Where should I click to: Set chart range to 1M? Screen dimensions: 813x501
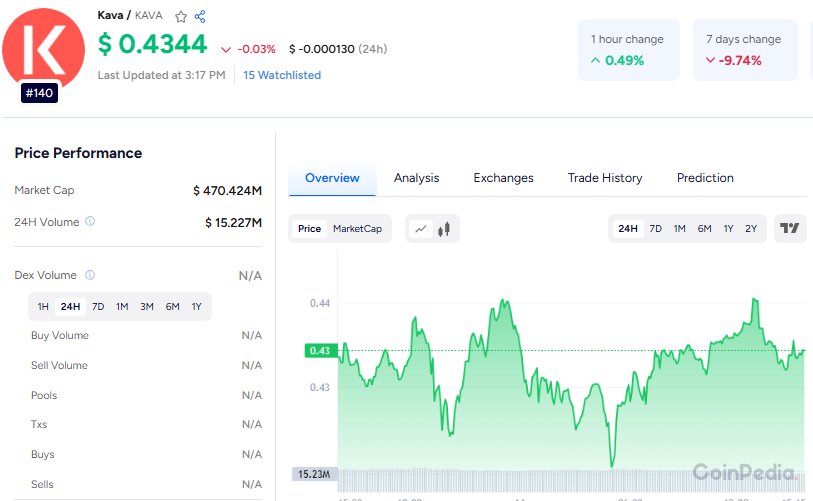tap(679, 229)
